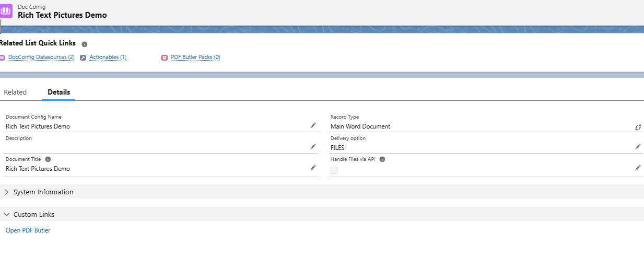Click the Open PDF Butler link
Screen dimensions: 644x256
tap(28, 230)
